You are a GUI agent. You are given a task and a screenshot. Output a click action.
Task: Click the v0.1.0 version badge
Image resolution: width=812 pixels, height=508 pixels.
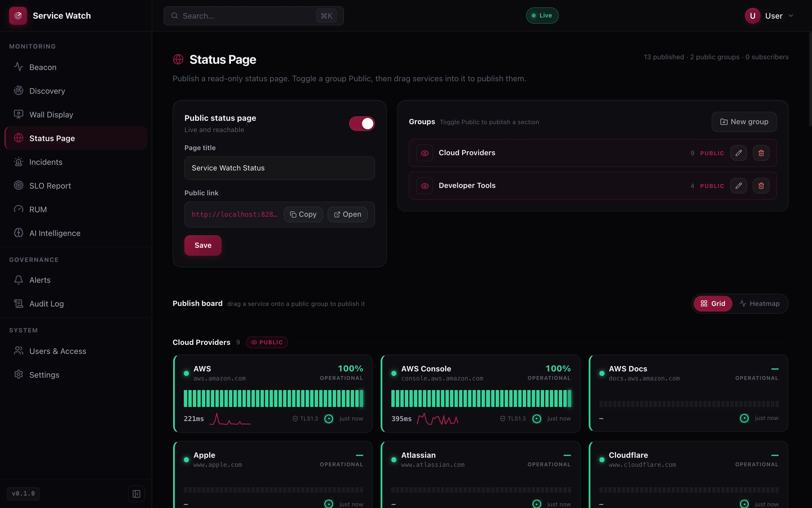click(23, 494)
